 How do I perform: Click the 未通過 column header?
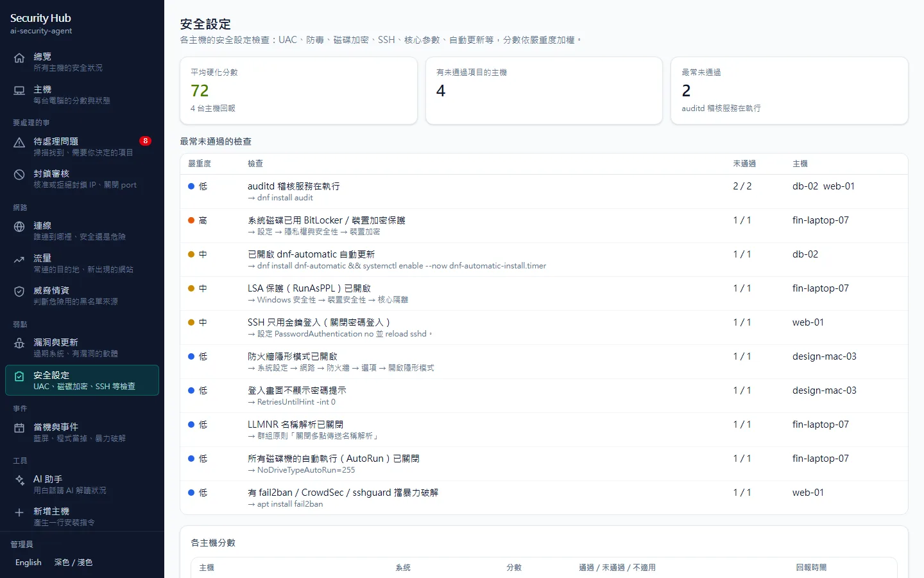coord(744,164)
